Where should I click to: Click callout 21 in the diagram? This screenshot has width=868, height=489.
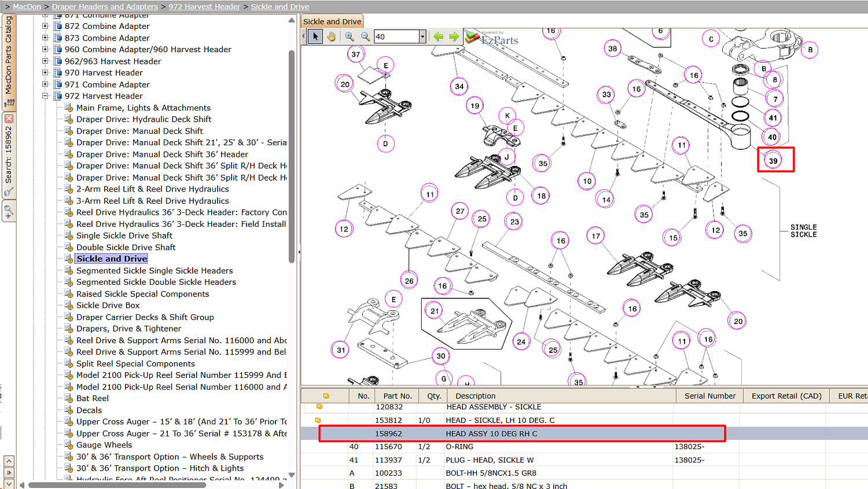[435, 311]
